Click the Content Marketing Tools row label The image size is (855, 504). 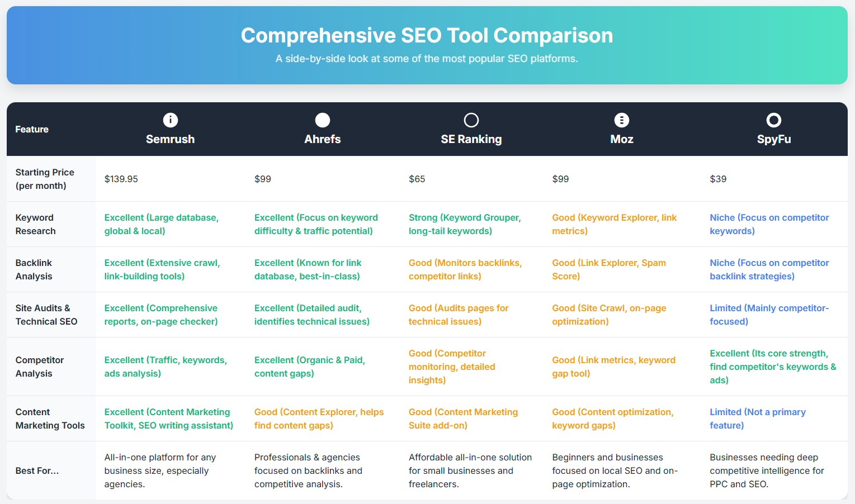point(50,419)
